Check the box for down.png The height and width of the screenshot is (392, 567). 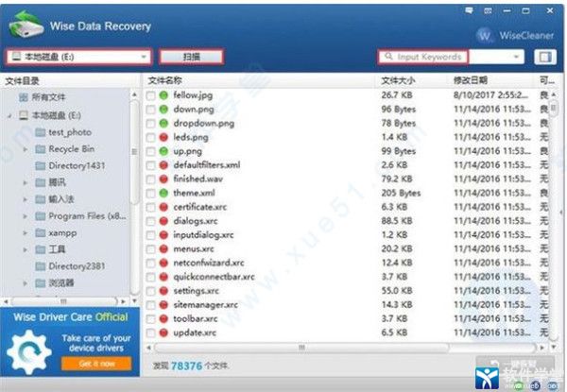(151, 110)
